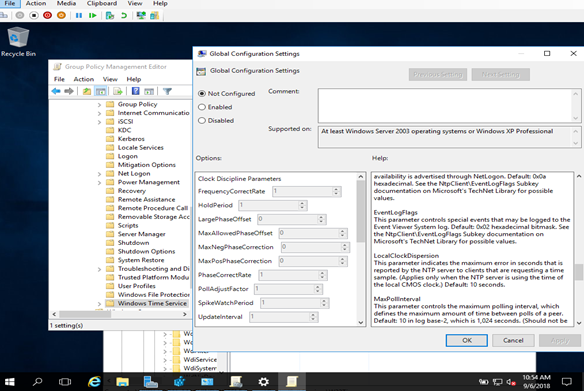Open Action menu in Group Policy editor
Image resolution: width=584 pixels, height=391 pixels.
pos(84,79)
